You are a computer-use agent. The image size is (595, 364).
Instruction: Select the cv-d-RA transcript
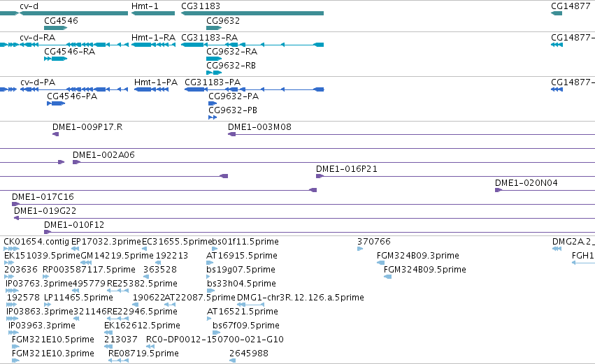point(73,45)
